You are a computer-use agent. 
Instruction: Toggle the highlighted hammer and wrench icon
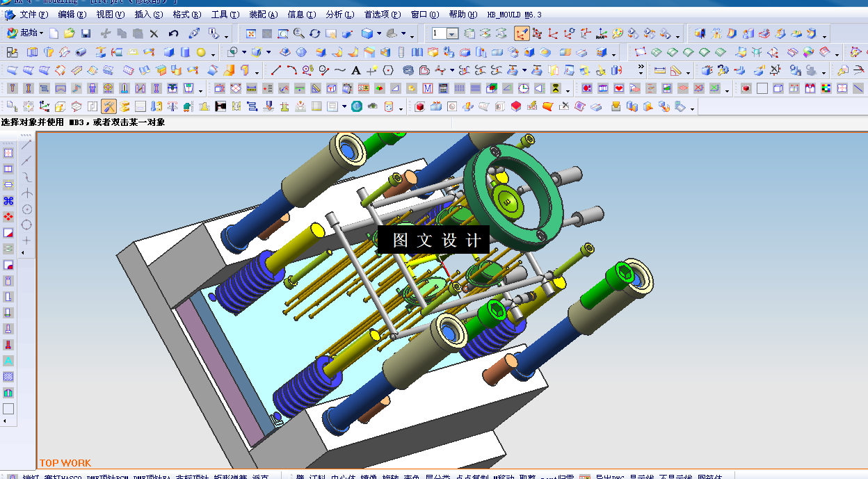108,106
